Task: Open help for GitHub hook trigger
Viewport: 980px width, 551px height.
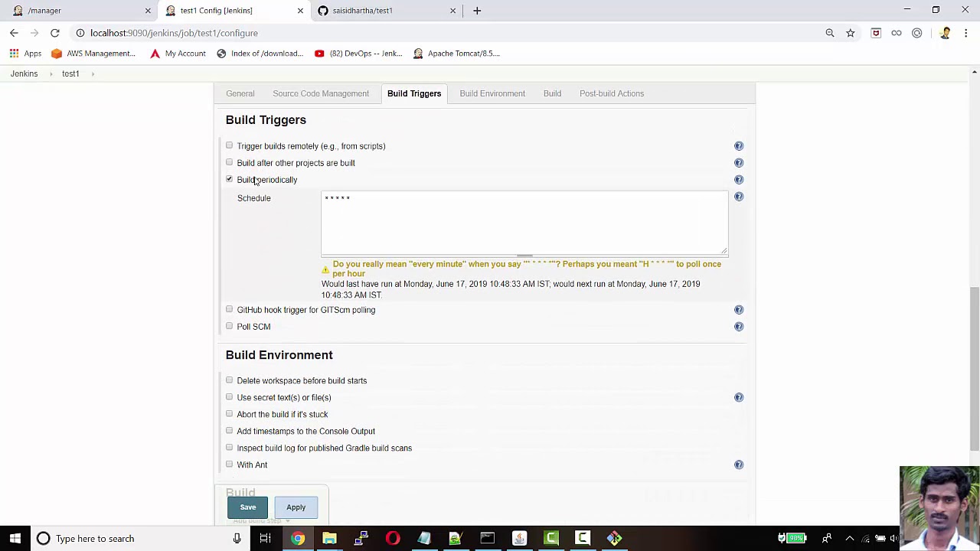Action: click(x=739, y=310)
